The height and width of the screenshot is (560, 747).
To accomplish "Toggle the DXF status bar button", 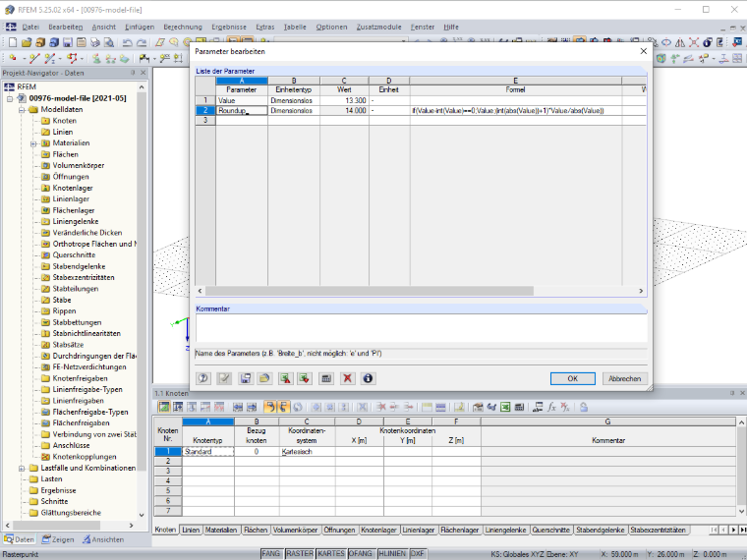I will click(x=418, y=554).
